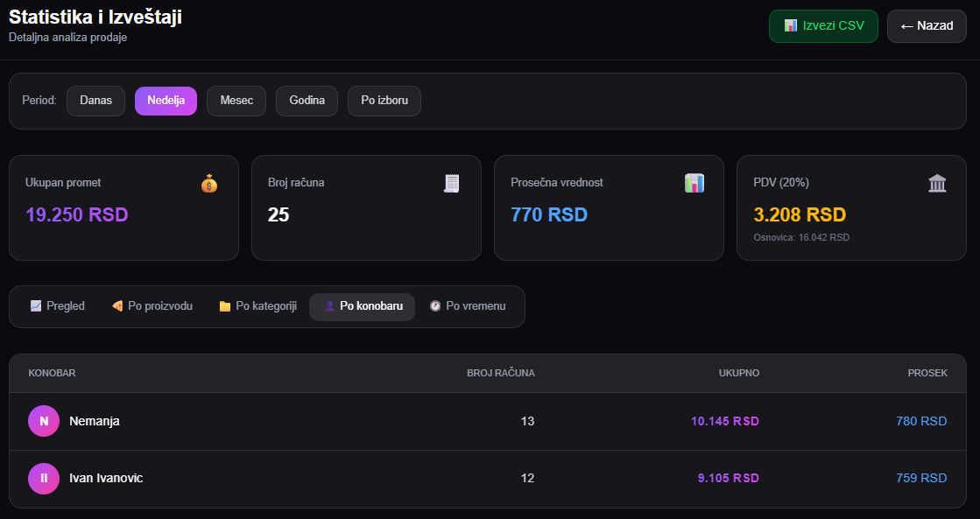Click Nemanja's total 10.145 RSD
980x519 pixels.
[725, 421]
